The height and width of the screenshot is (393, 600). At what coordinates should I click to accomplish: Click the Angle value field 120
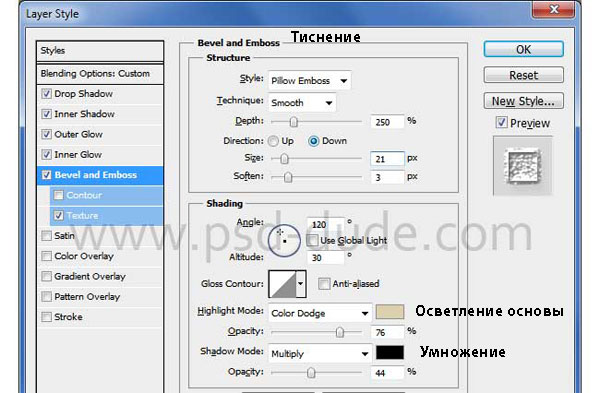[325, 224]
